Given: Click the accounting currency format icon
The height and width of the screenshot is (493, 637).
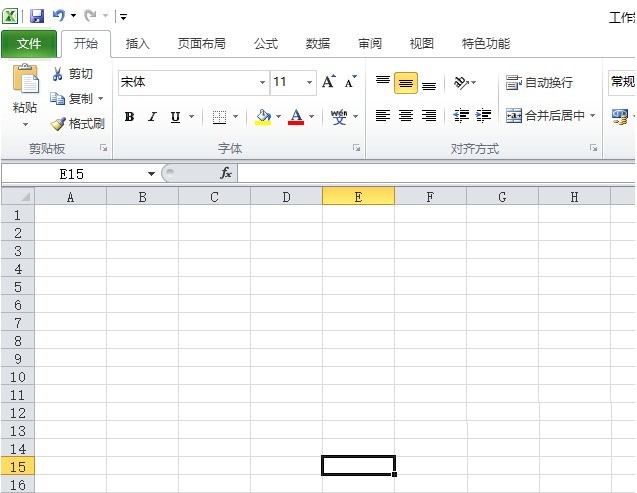Looking at the screenshot, I should (620, 117).
